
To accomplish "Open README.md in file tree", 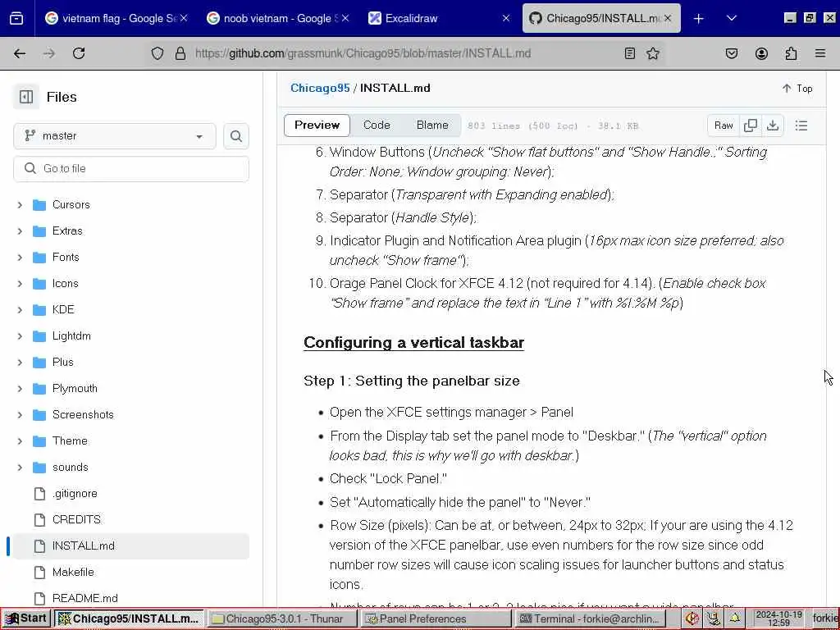I will tap(85, 598).
